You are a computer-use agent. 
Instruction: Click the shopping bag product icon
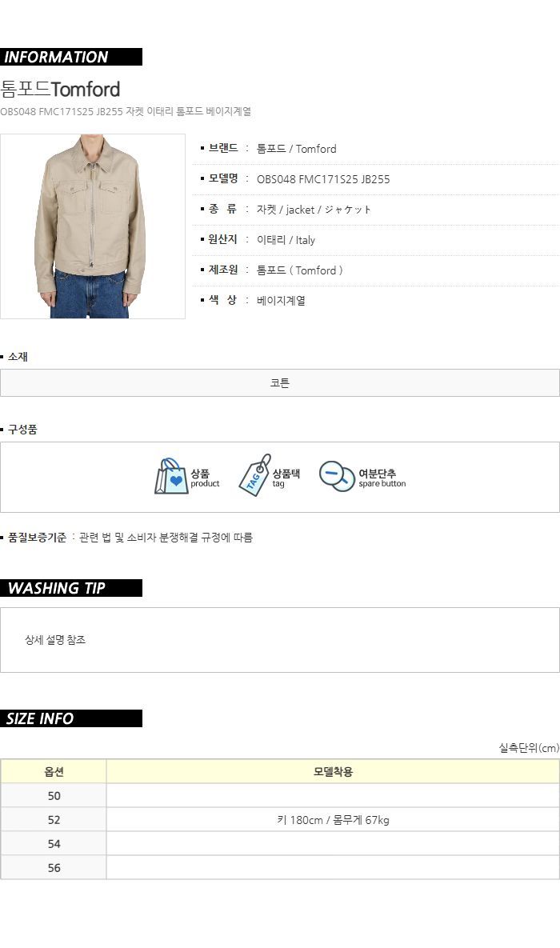point(172,476)
